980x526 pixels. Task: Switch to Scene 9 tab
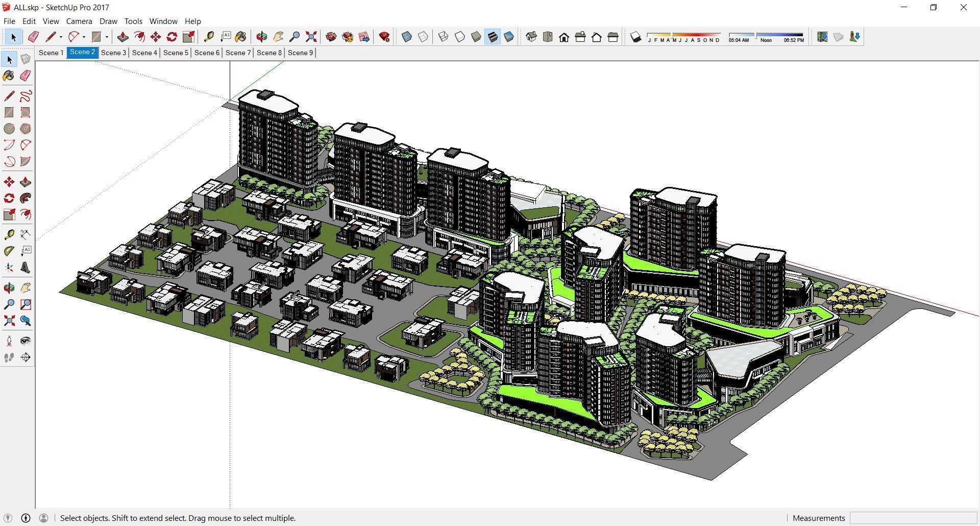pyautogui.click(x=300, y=53)
